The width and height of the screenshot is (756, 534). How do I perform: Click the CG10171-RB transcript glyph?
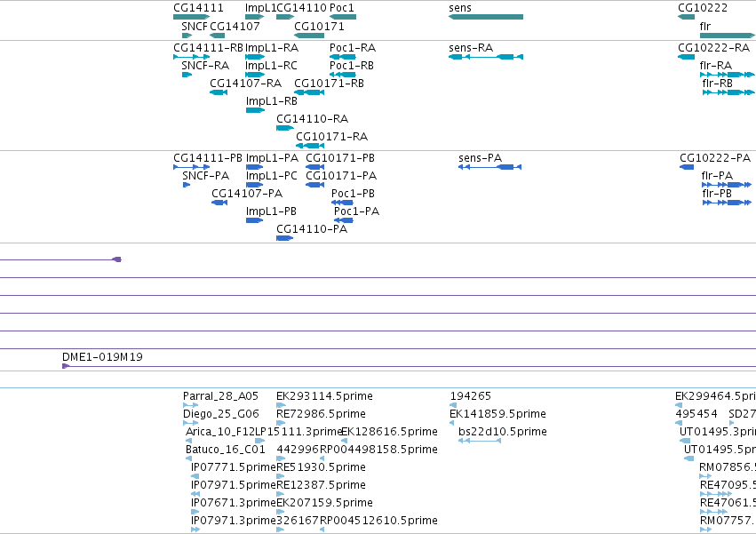[x=309, y=92]
